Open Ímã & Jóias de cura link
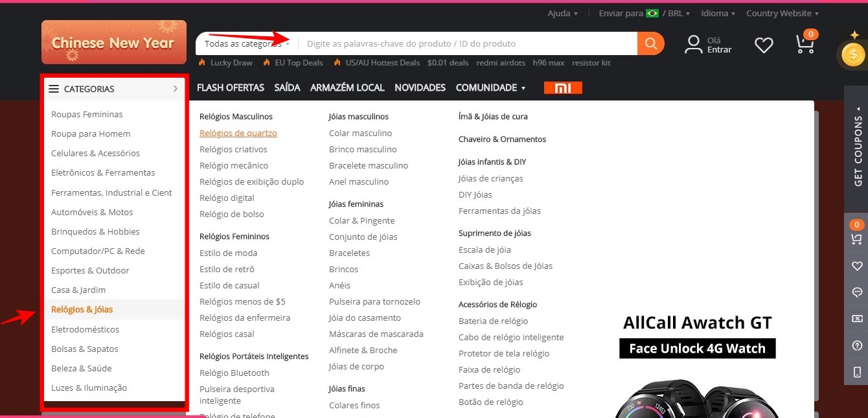The image size is (868, 418). (x=493, y=117)
